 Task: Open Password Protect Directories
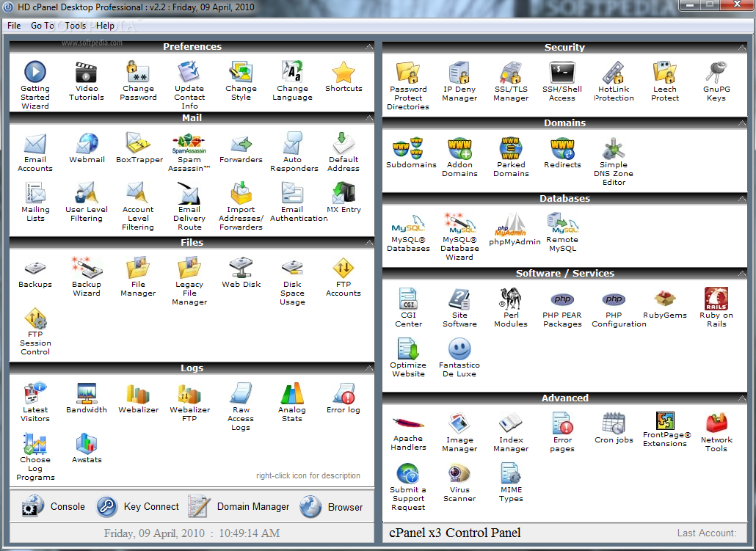408,73
